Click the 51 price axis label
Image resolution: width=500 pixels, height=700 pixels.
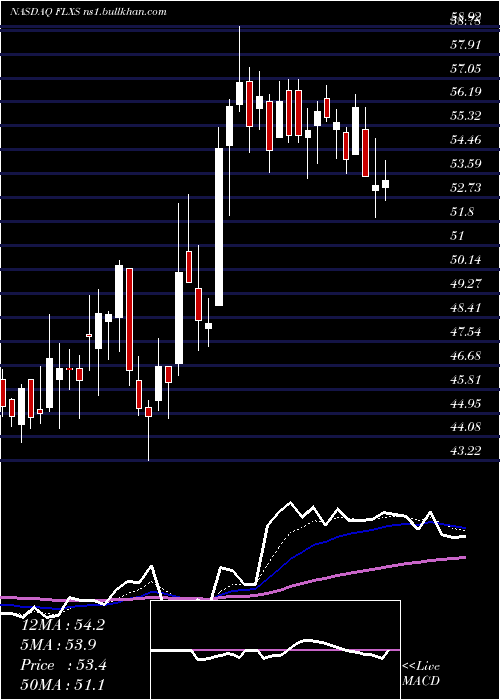[458, 235]
